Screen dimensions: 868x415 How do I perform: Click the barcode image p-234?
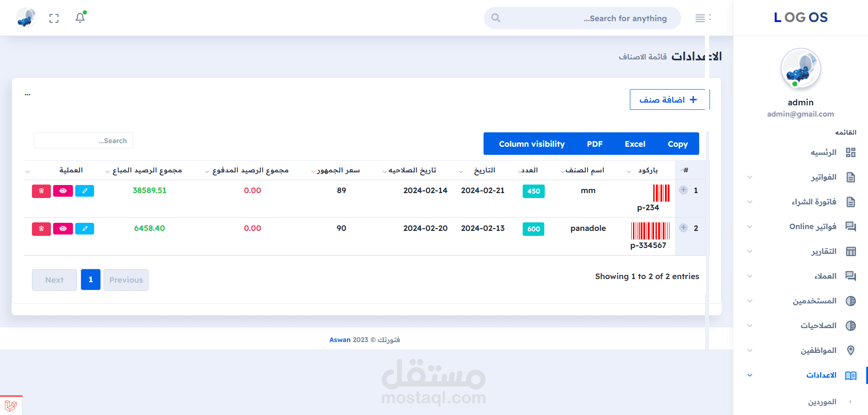click(661, 193)
